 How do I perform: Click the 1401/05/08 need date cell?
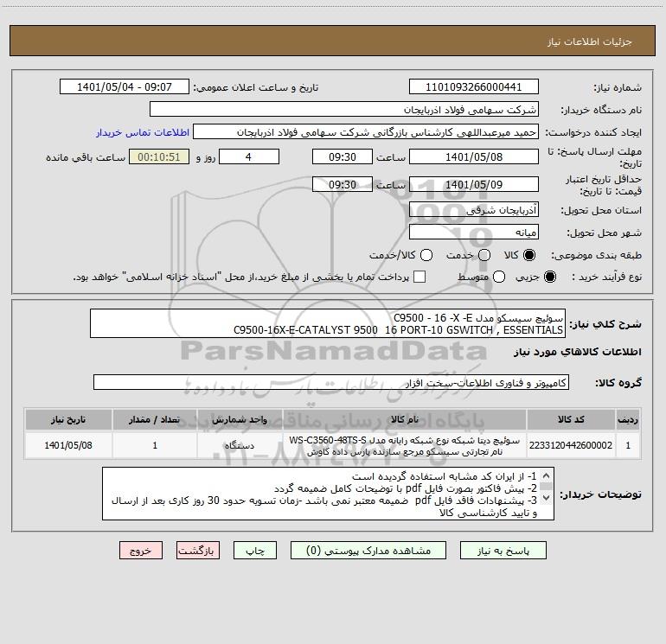[x=68, y=445]
